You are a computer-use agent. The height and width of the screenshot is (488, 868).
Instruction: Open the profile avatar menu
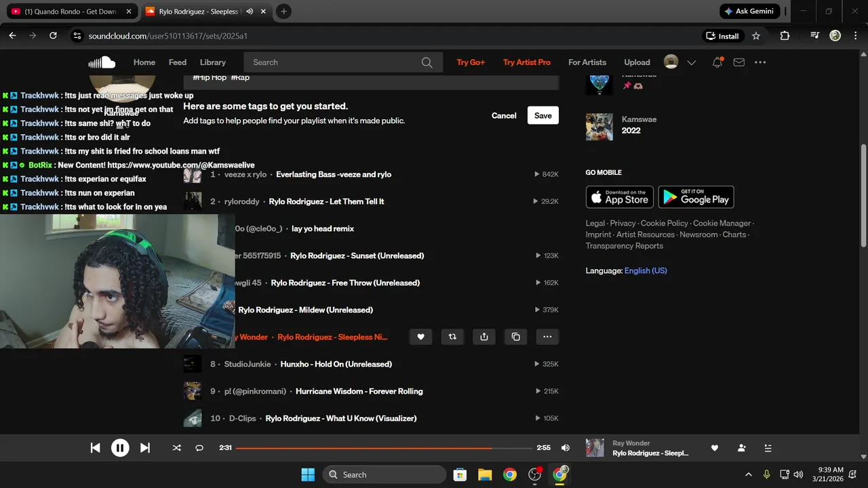671,62
